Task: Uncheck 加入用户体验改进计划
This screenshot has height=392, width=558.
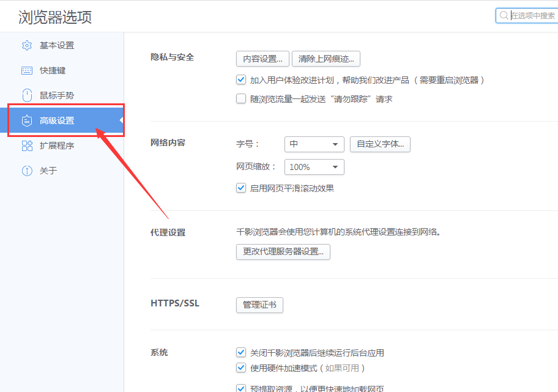Action: point(240,79)
